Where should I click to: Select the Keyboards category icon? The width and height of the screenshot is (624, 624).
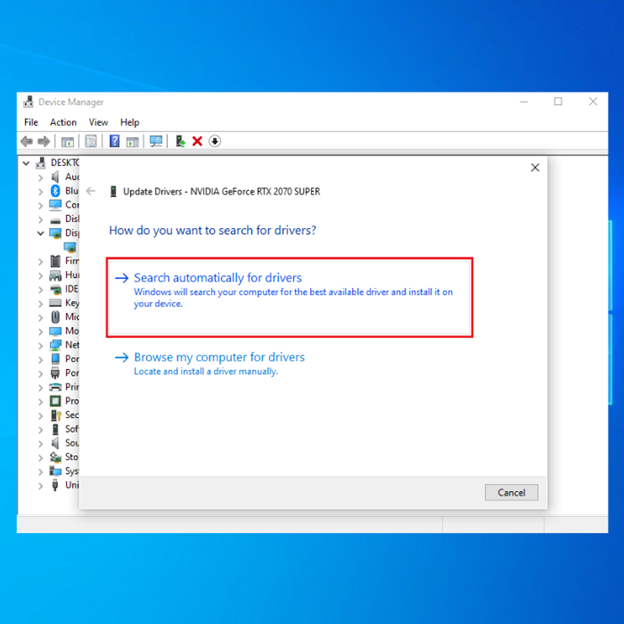tap(55, 303)
